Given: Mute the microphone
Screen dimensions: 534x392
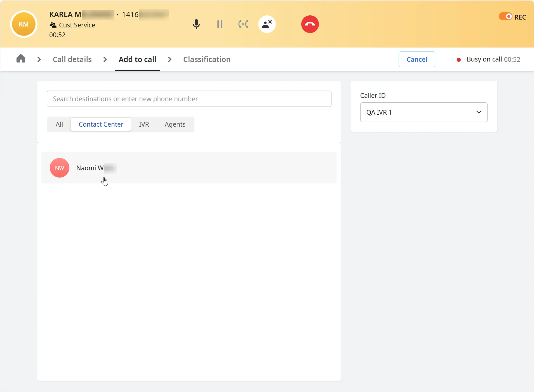Looking at the screenshot, I should [196, 24].
